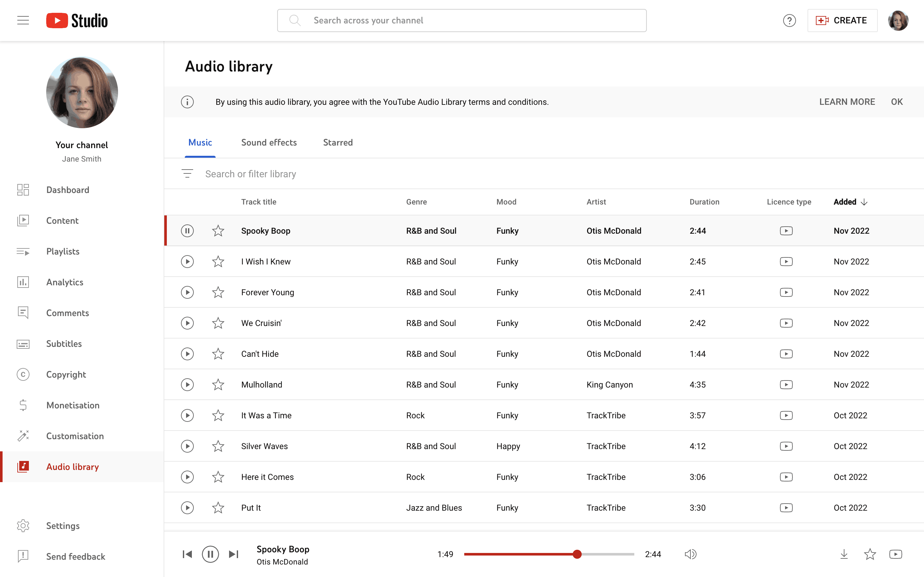Viewport: 924px width, 577px height.
Task: Click the licence type icon for Mulholland
Action: [x=786, y=385]
